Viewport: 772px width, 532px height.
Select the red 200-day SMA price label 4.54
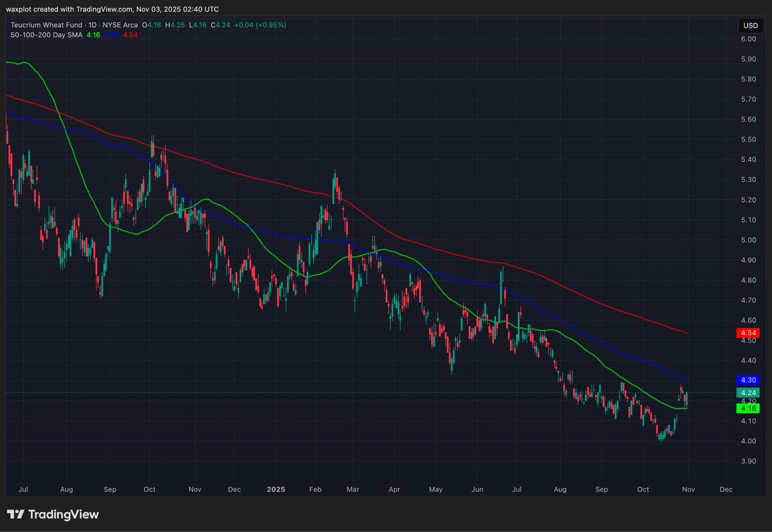[748, 333]
